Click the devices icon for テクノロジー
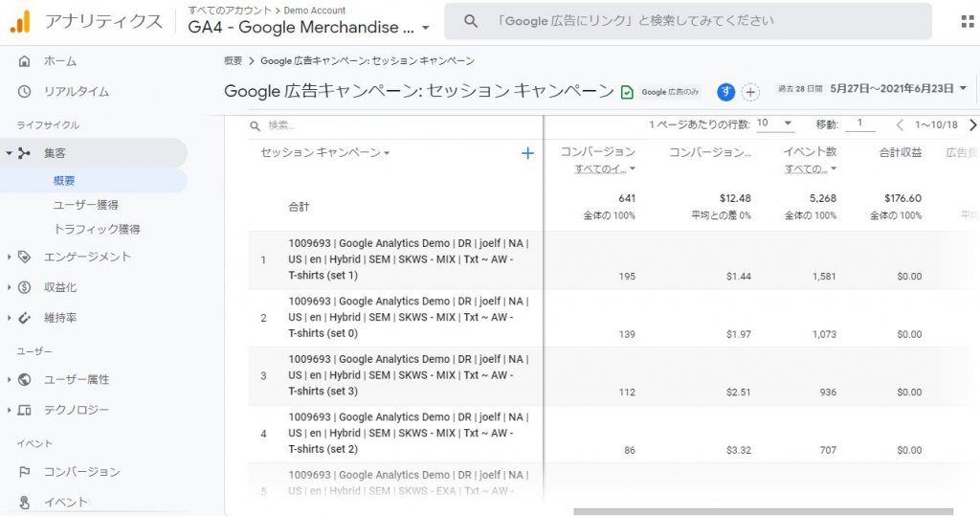Image resolution: width=980 pixels, height=516 pixels. 24,411
